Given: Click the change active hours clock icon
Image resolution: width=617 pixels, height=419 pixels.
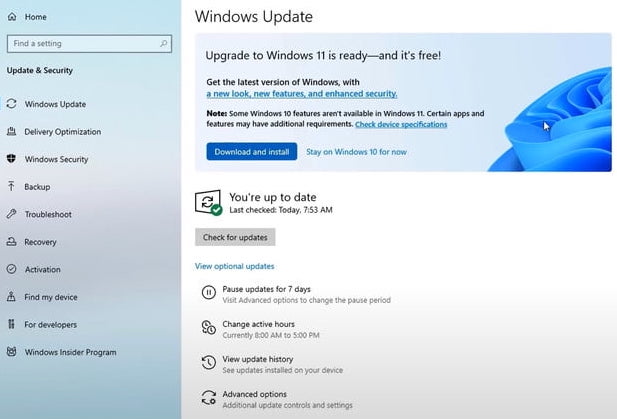Looking at the screenshot, I should click(208, 328).
